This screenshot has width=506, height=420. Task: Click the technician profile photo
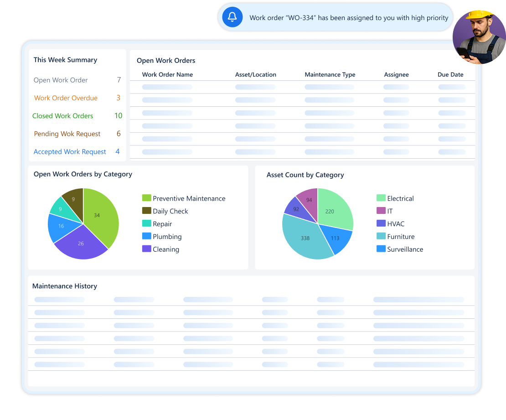tap(479, 37)
